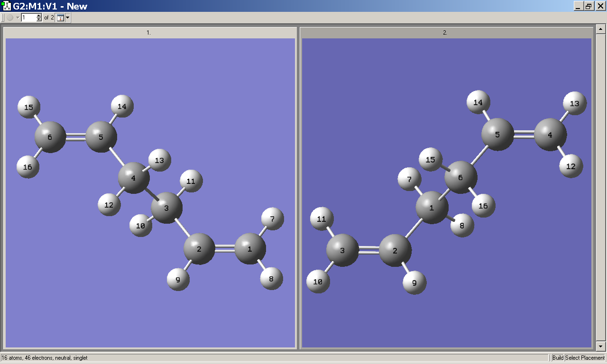Increase model number with up spinner arrow
The image size is (607, 364).
pyautogui.click(x=39, y=16)
